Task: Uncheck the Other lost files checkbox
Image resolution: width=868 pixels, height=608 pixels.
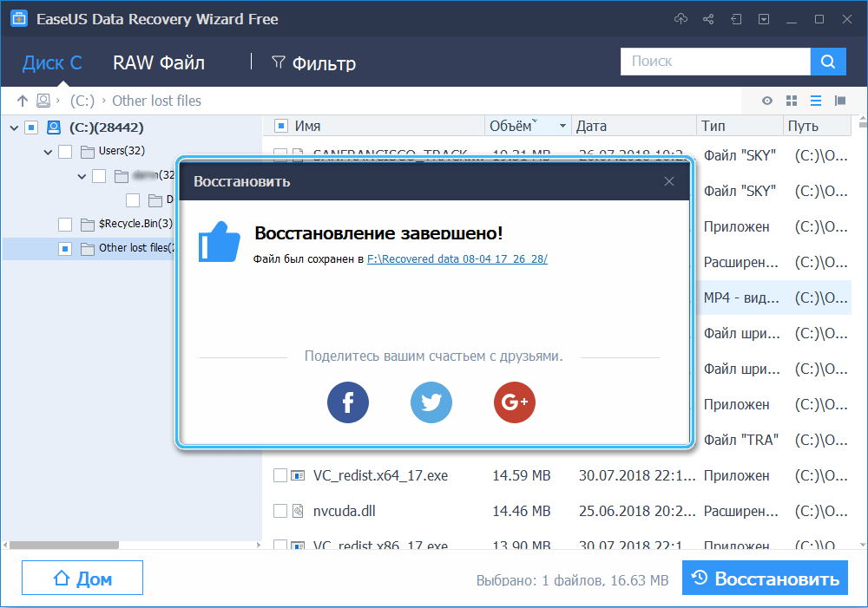Action: click(x=65, y=248)
